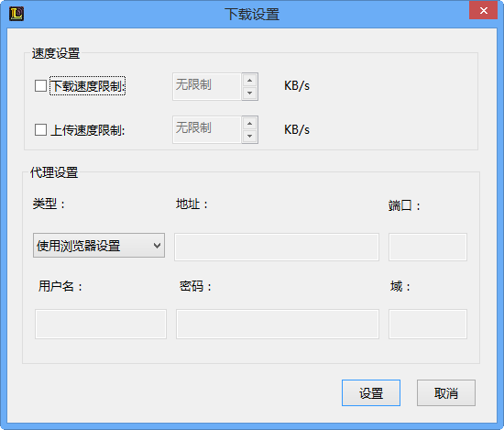The width and height of the screenshot is (504, 430).
Task: Click the KB/s unit beside upload limit
Action: (297, 129)
